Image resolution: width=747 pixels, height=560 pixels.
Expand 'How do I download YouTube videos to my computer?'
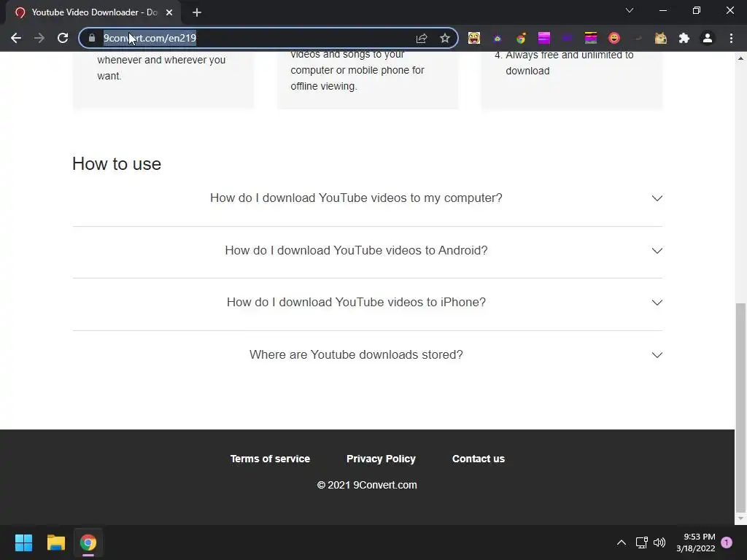pyautogui.click(x=368, y=198)
